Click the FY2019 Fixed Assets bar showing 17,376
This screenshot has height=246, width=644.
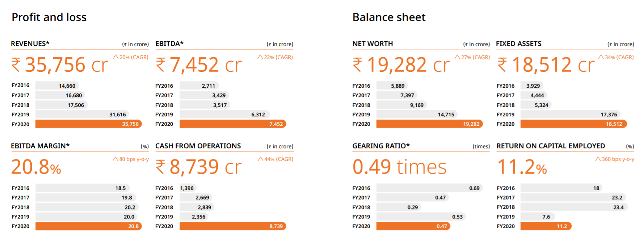pyautogui.click(x=570, y=114)
